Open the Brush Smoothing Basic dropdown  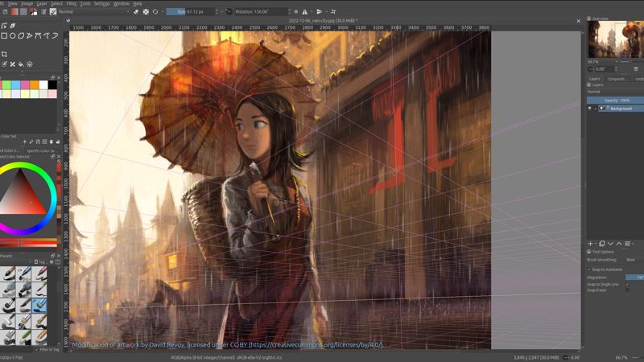pyautogui.click(x=634, y=260)
